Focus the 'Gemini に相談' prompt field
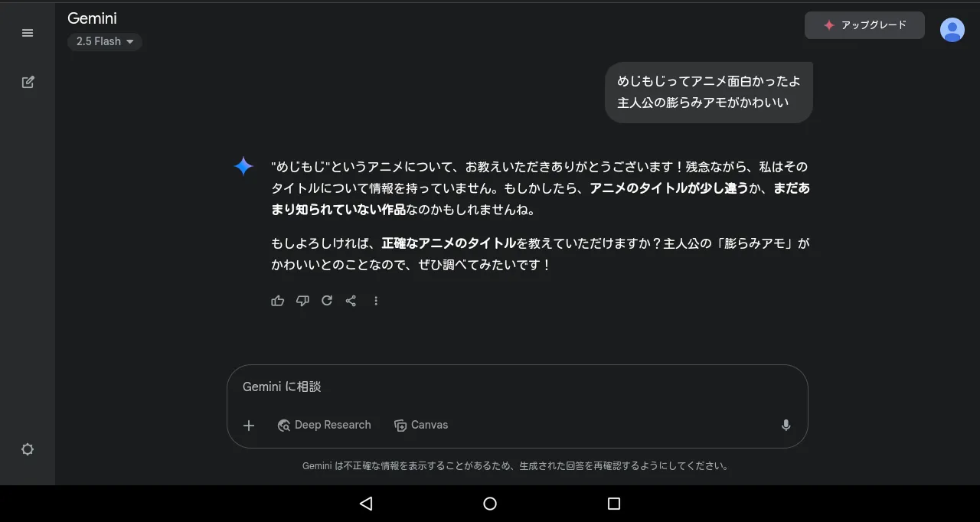Viewport: 980px width, 522px height. pos(518,387)
